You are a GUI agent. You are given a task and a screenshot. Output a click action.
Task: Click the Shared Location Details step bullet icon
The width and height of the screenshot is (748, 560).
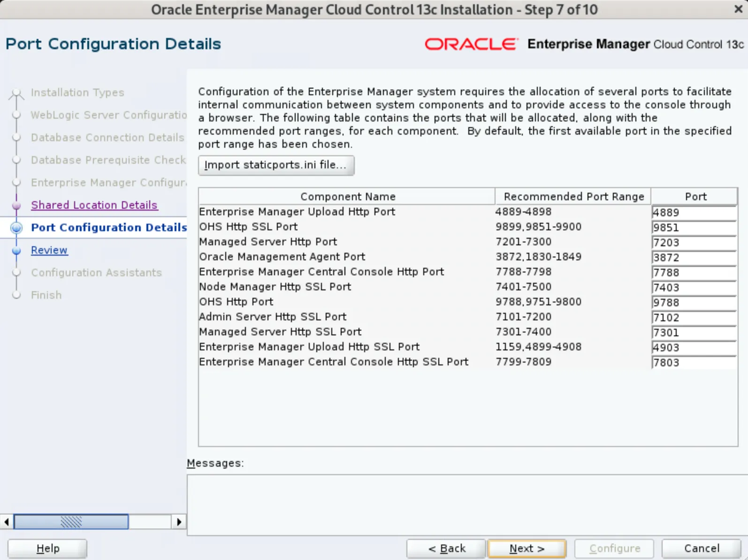coord(16,205)
